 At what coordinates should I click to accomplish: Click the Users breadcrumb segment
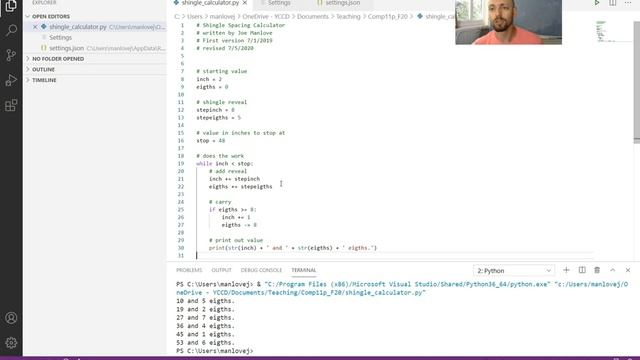(195, 17)
